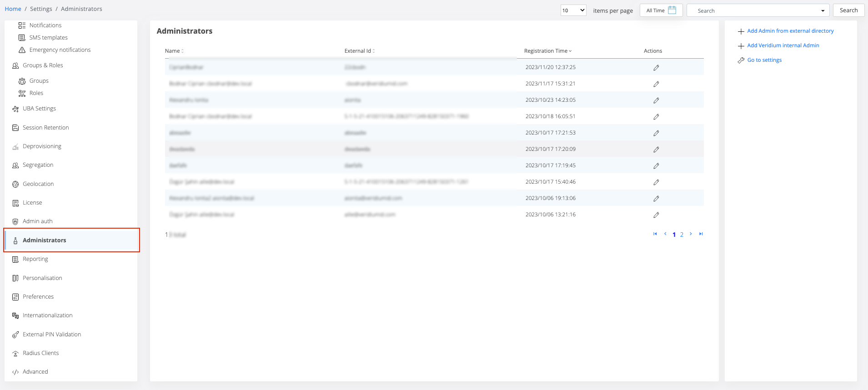
Task: Click the Geolocation globe icon in sidebar
Action: click(15, 184)
